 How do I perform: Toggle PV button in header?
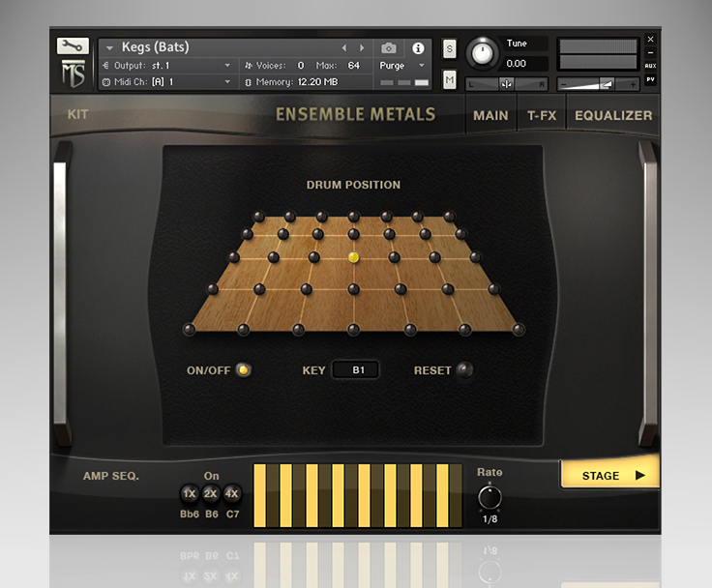[650, 79]
